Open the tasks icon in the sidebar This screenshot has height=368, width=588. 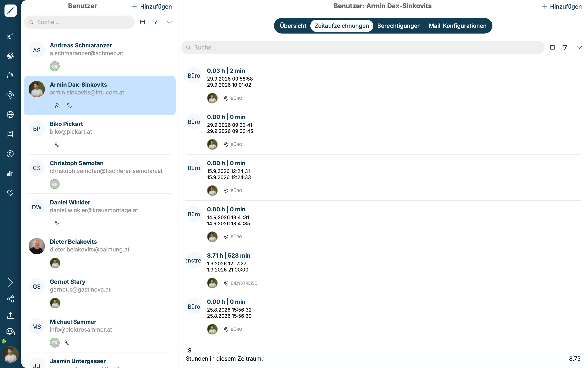click(10, 36)
